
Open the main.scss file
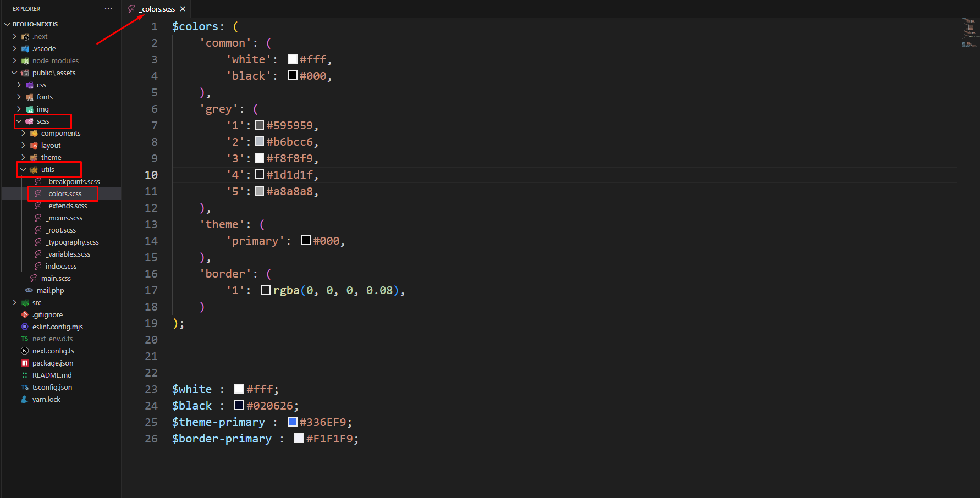click(56, 278)
